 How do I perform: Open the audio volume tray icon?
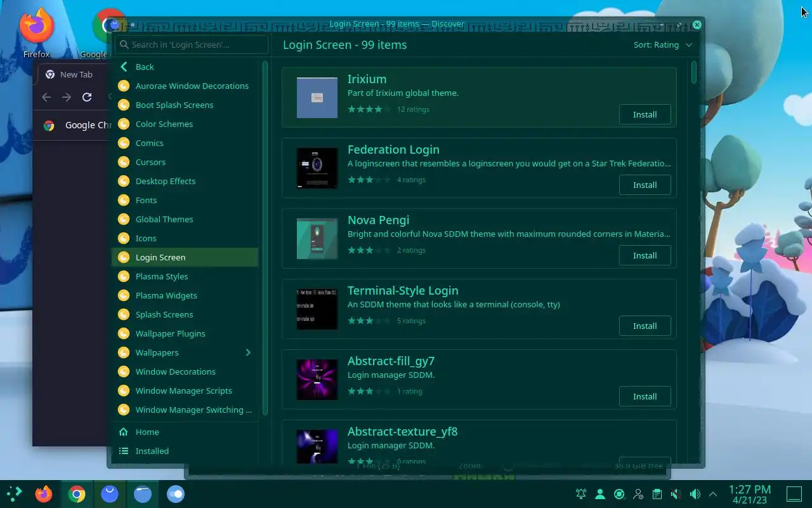click(695, 494)
